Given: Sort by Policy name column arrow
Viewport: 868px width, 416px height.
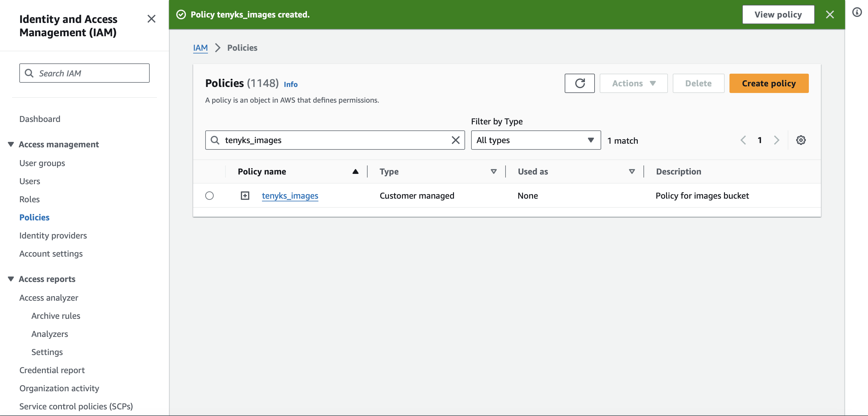Looking at the screenshot, I should [x=355, y=171].
